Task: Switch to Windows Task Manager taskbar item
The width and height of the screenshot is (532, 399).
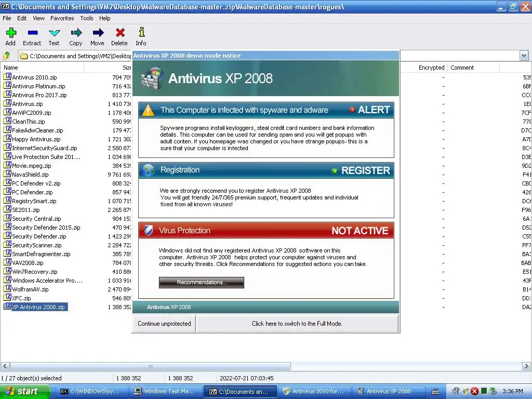Action: [x=165, y=391]
